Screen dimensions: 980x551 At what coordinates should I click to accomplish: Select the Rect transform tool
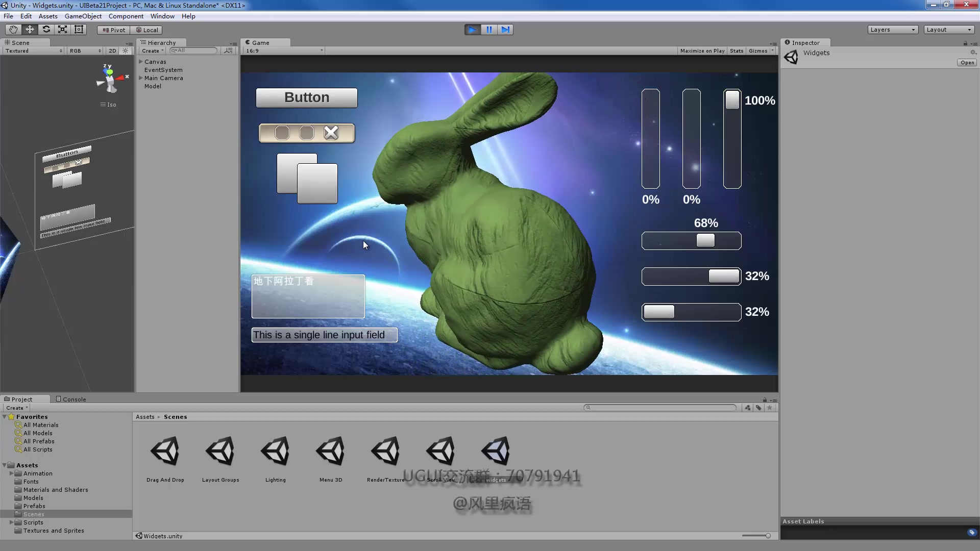pos(79,29)
